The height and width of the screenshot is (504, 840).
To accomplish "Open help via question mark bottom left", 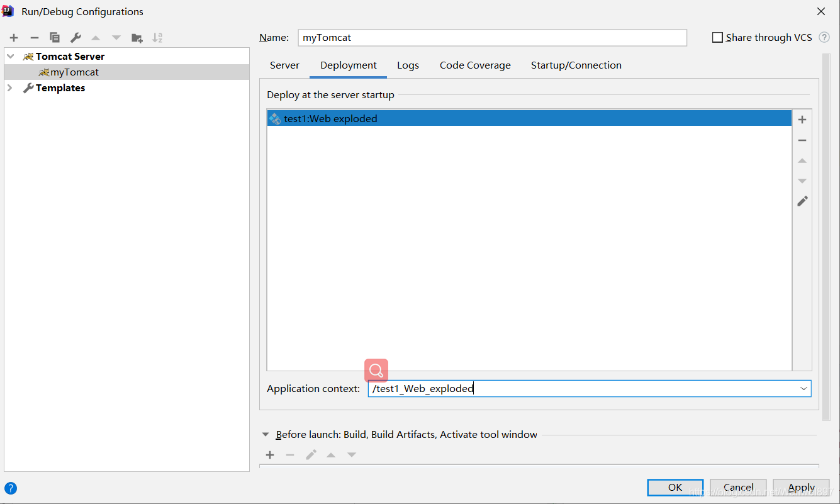I will pos(11,488).
